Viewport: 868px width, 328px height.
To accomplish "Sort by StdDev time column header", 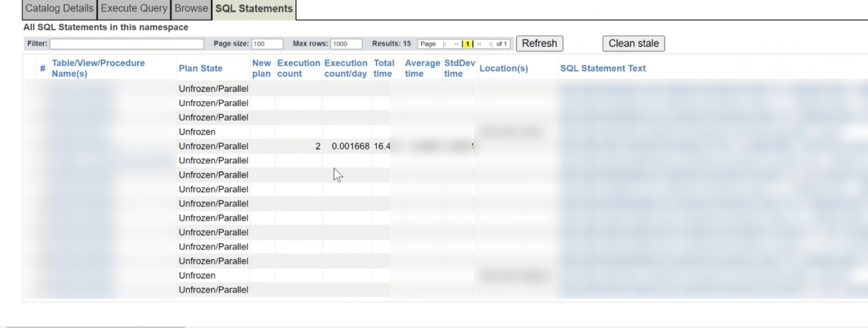I will pos(460,68).
